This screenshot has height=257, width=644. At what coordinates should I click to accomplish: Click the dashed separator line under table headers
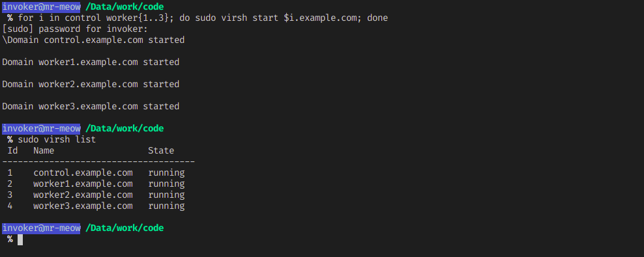(98, 162)
